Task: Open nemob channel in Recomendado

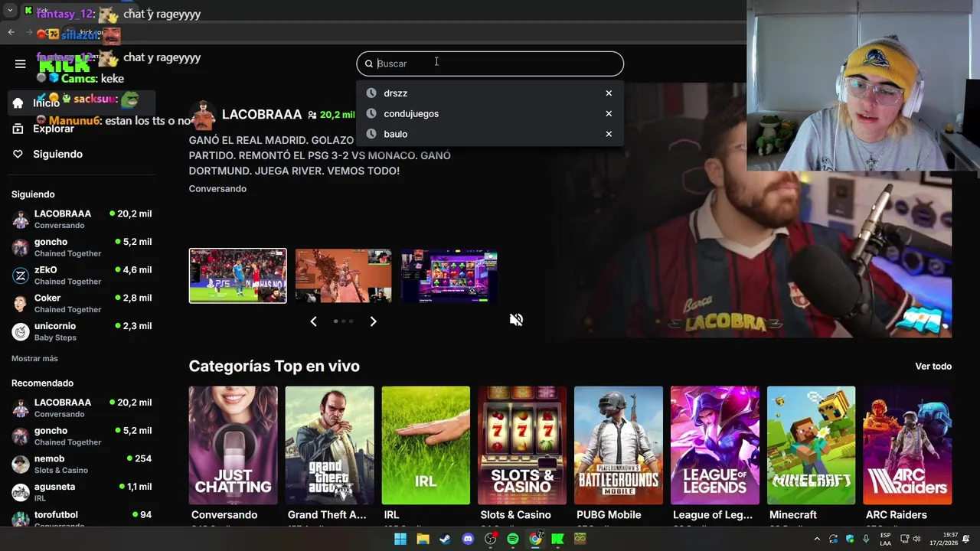Action: pos(82,464)
